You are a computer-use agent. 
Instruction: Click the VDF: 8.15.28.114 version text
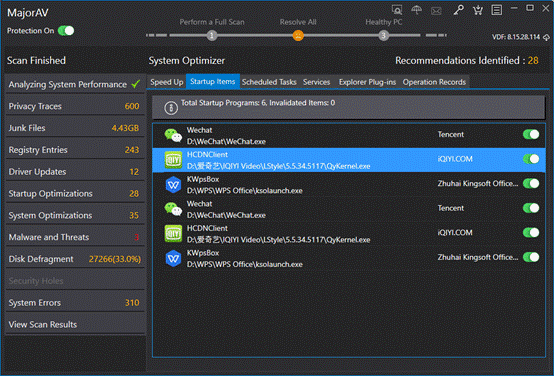tap(516, 37)
